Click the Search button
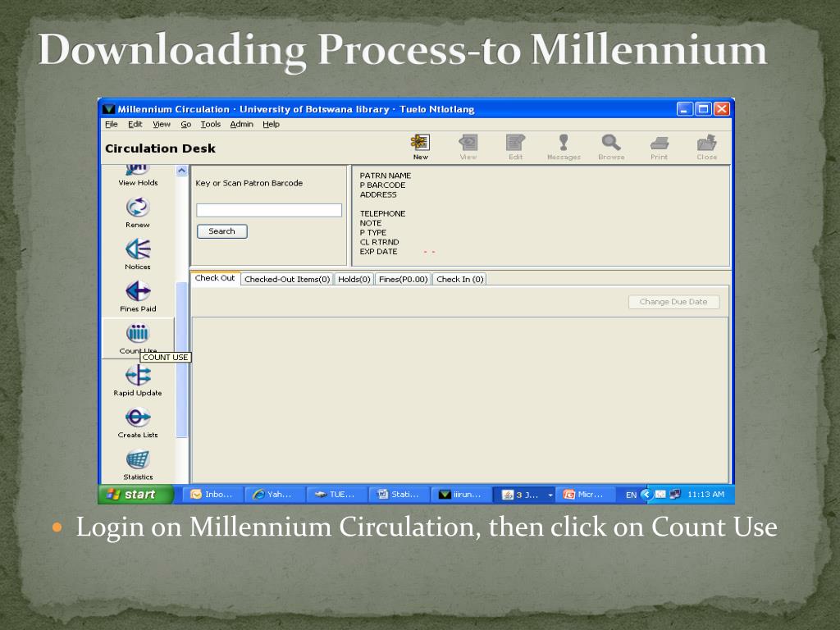 221,231
